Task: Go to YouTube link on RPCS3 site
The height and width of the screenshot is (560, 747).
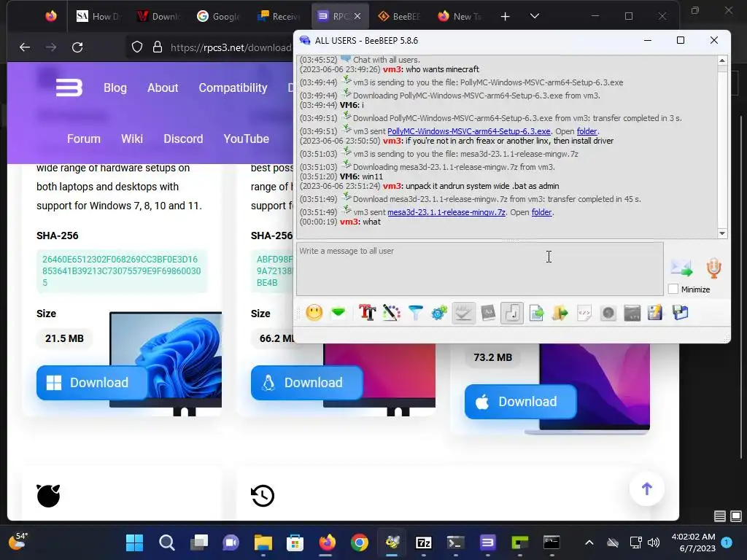Action: tap(247, 139)
